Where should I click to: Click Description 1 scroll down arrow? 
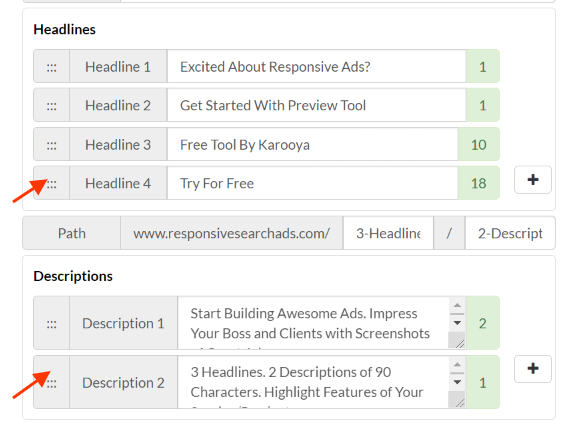click(457, 323)
